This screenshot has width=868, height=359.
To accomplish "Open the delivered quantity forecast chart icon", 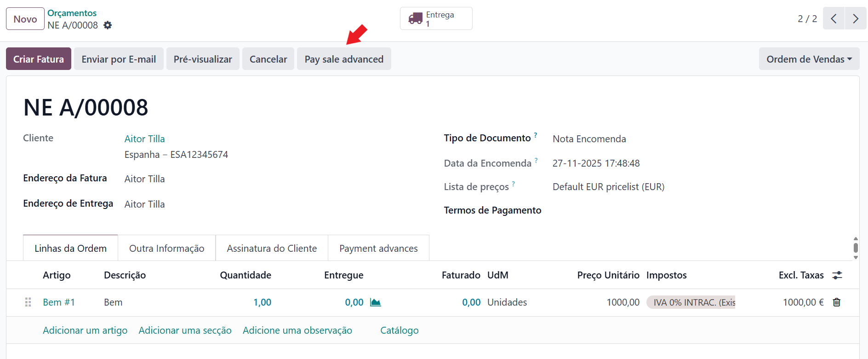I will pyautogui.click(x=376, y=302).
